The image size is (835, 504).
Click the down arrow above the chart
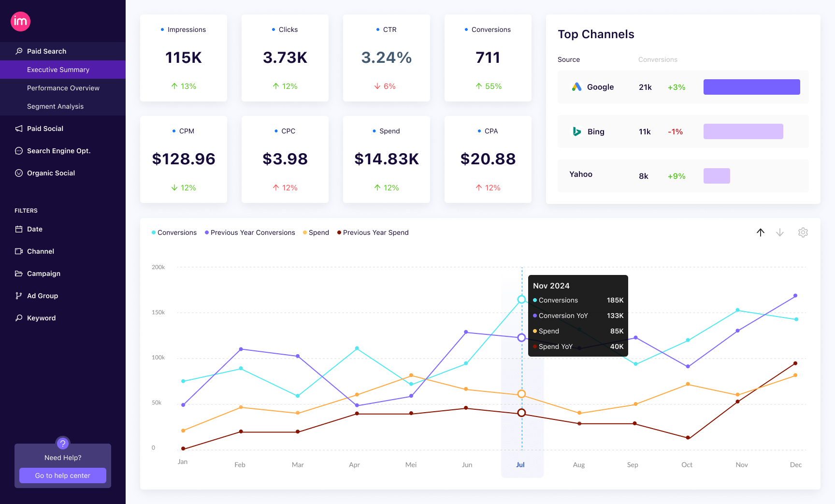[x=779, y=232]
